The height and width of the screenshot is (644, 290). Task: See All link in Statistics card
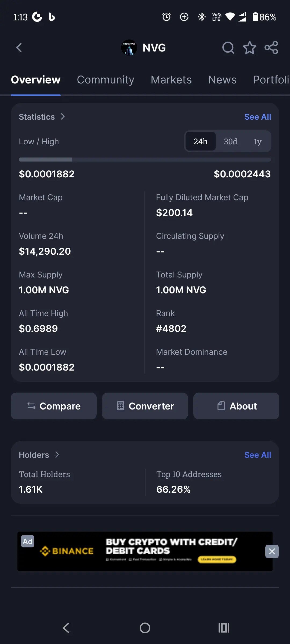pos(258,117)
